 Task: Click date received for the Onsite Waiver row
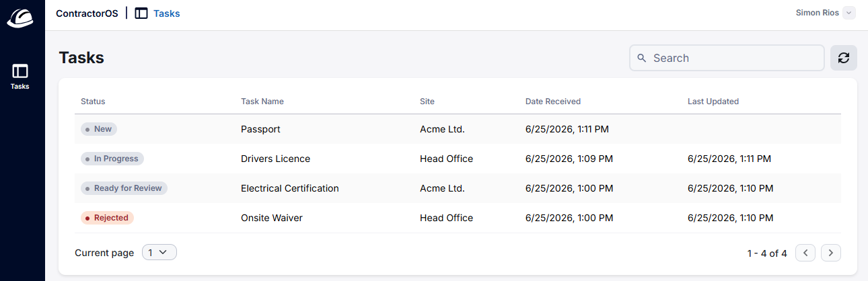[569, 218]
